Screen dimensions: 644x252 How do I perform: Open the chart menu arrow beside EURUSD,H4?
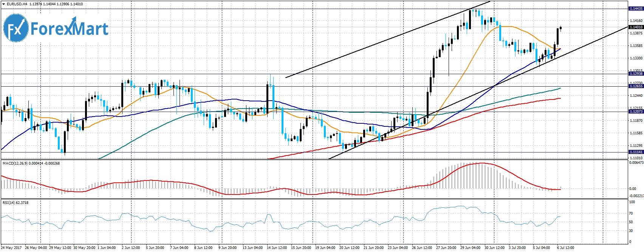[3, 4]
